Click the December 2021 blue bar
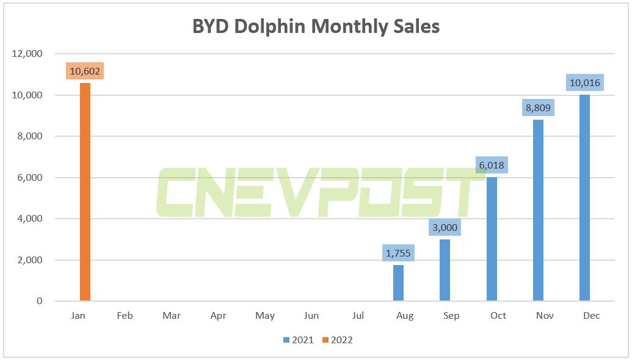632x364 pixels. [x=584, y=197]
